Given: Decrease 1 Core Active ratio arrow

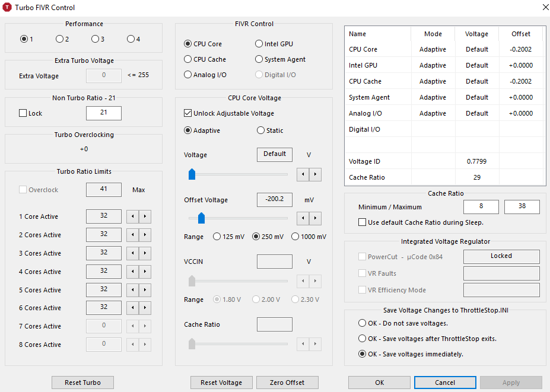Looking at the screenshot, I should 132,216.
